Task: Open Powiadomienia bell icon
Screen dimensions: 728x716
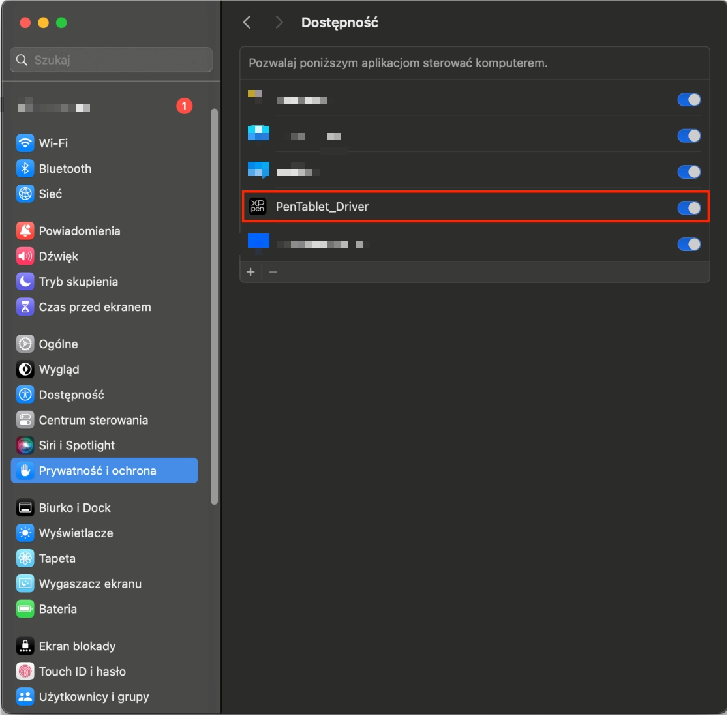Action: [25, 231]
